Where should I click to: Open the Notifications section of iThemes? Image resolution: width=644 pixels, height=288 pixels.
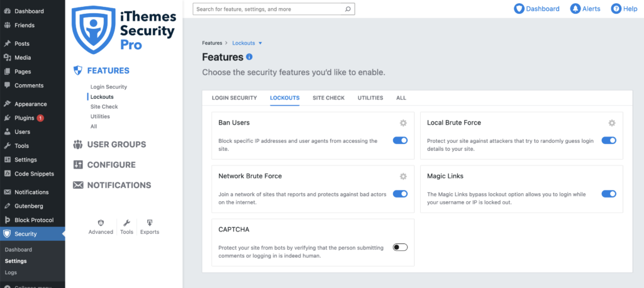click(x=119, y=186)
